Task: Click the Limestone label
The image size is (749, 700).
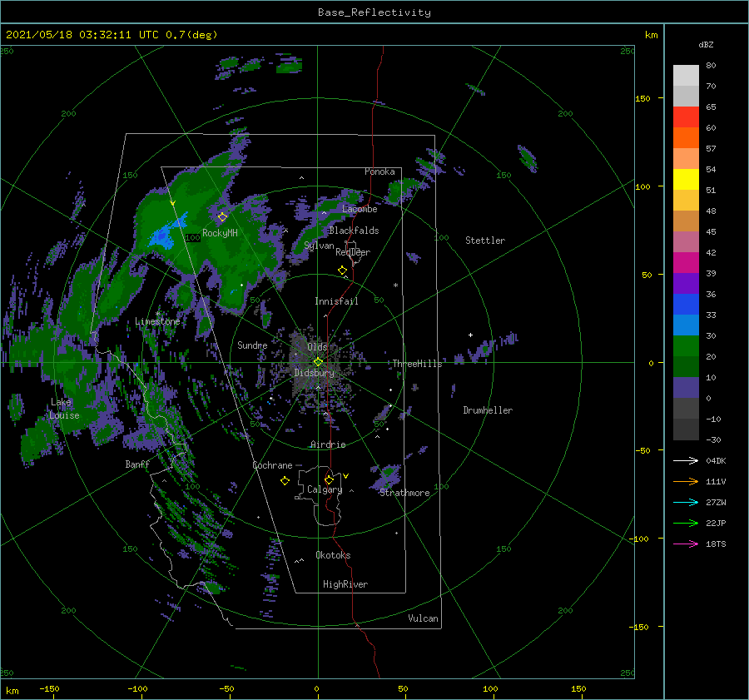Action: click(x=157, y=321)
